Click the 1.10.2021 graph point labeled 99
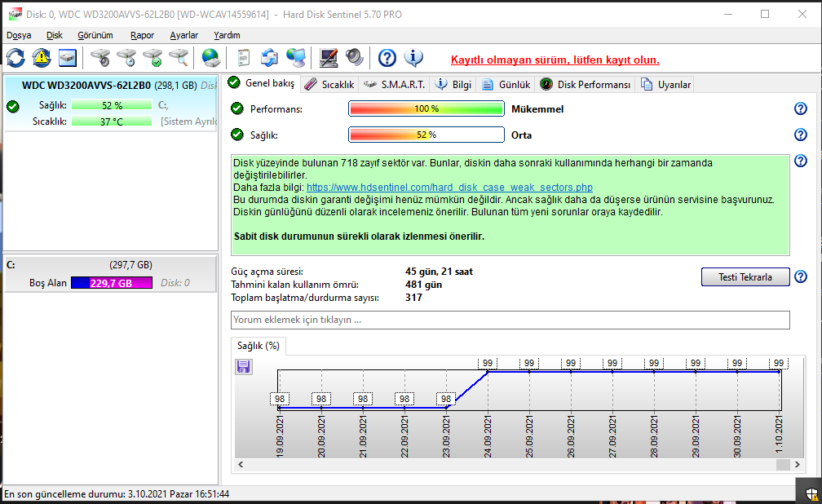This screenshot has width=822, height=504. pos(779,372)
